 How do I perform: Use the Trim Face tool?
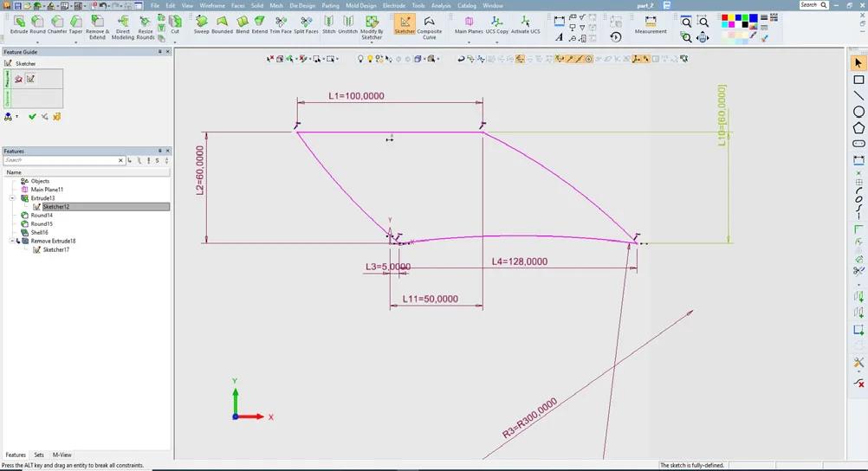(281, 25)
